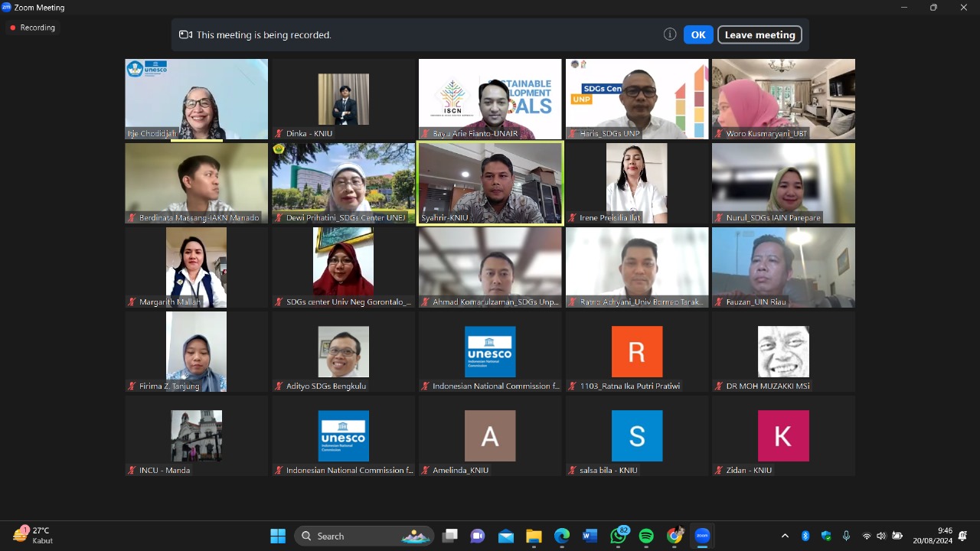Click the red Recording indicator
The image size is (980, 551).
coord(32,28)
